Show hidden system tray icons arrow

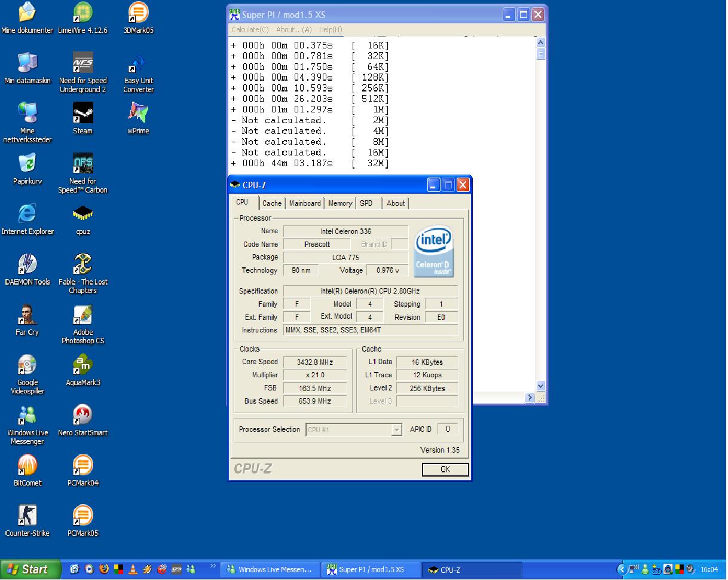(622, 570)
